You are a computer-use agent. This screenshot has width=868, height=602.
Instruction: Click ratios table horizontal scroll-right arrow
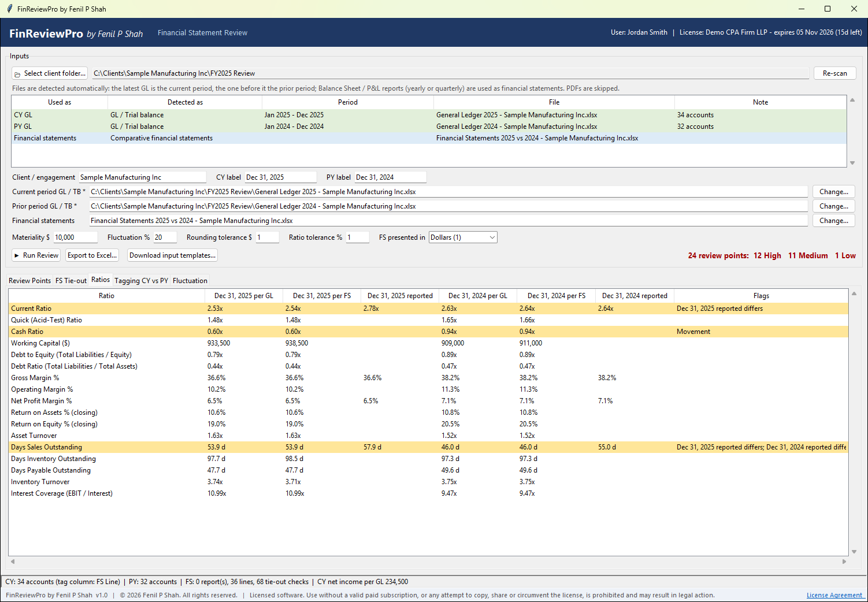coord(844,562)
